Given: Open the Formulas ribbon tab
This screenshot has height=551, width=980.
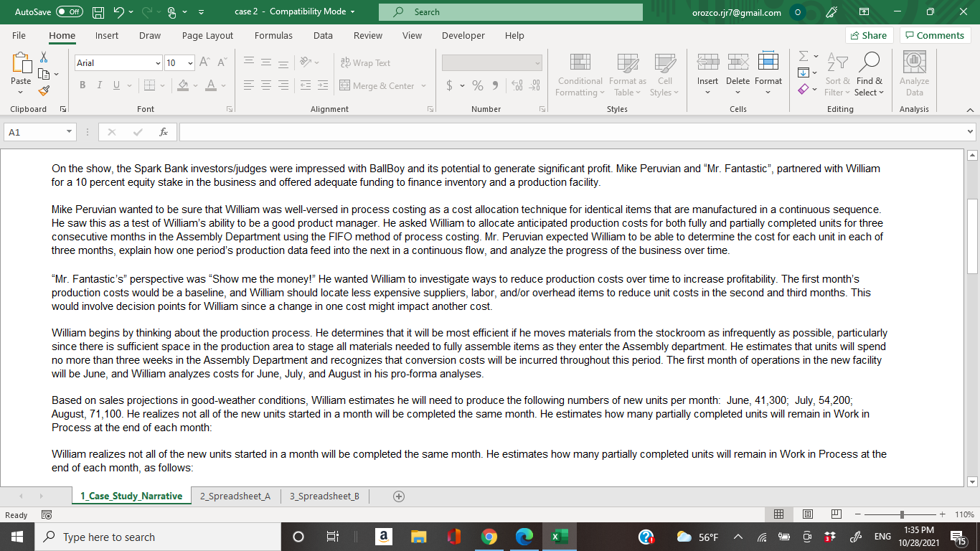Looking at the screenshot, I should coord(273,35).
